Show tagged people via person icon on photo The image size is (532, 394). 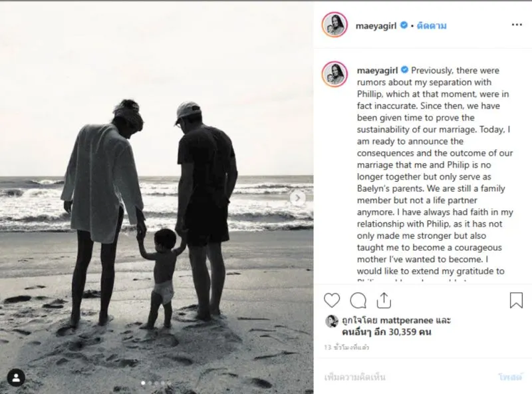click(16, 377)
